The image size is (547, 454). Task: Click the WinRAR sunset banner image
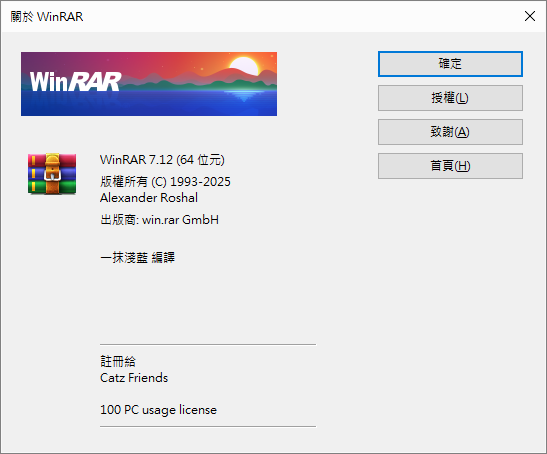pos(149,84)
